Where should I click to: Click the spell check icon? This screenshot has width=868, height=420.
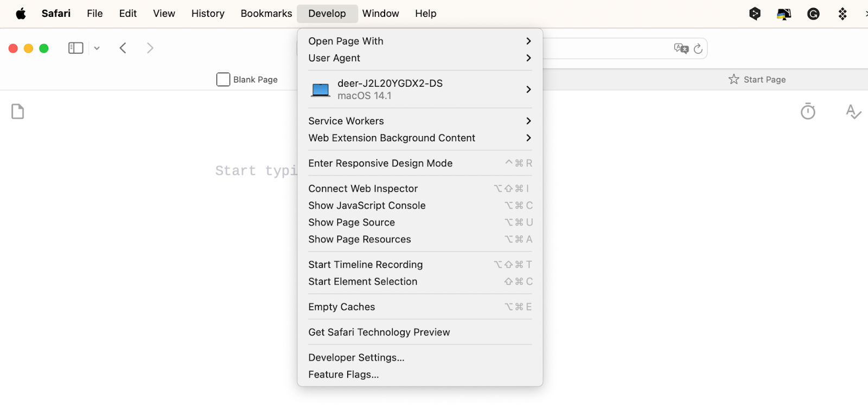853,112
